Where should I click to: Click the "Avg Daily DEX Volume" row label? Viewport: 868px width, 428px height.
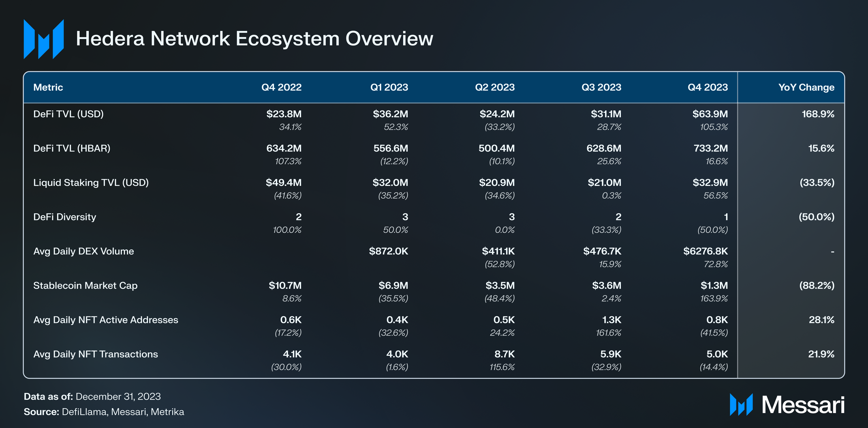pos(83,252)
